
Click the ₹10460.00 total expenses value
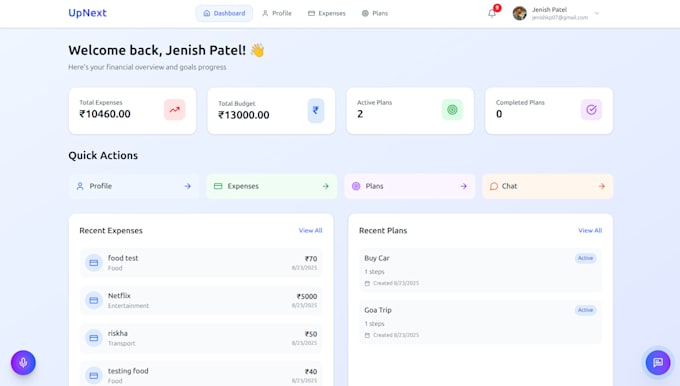[105, 114]
